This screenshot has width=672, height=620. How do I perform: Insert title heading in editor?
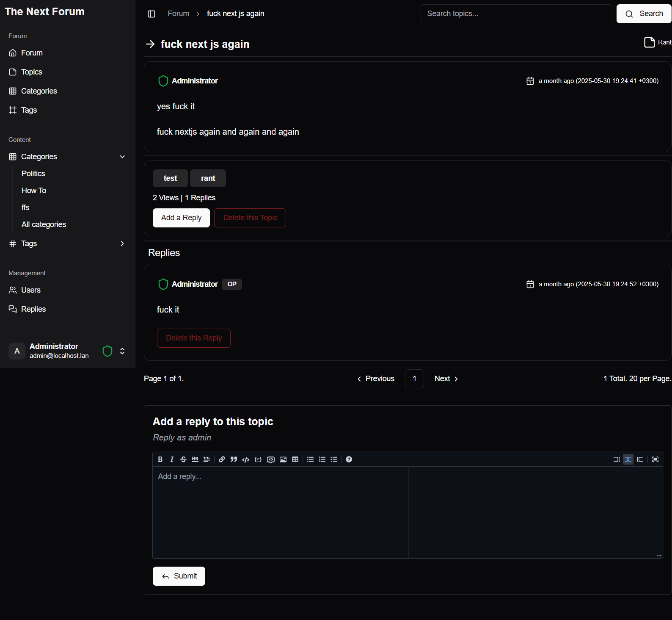[x=207, y=459]
